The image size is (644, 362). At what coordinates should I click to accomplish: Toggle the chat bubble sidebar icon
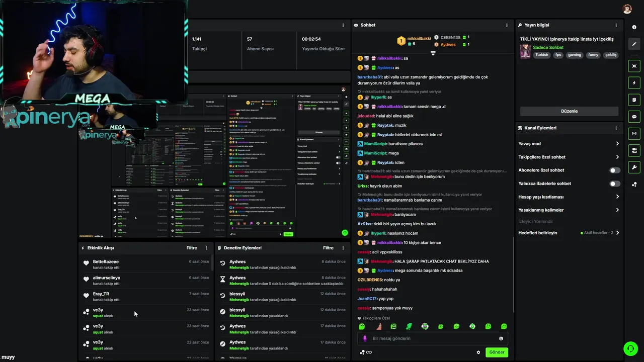pos(634,117)
